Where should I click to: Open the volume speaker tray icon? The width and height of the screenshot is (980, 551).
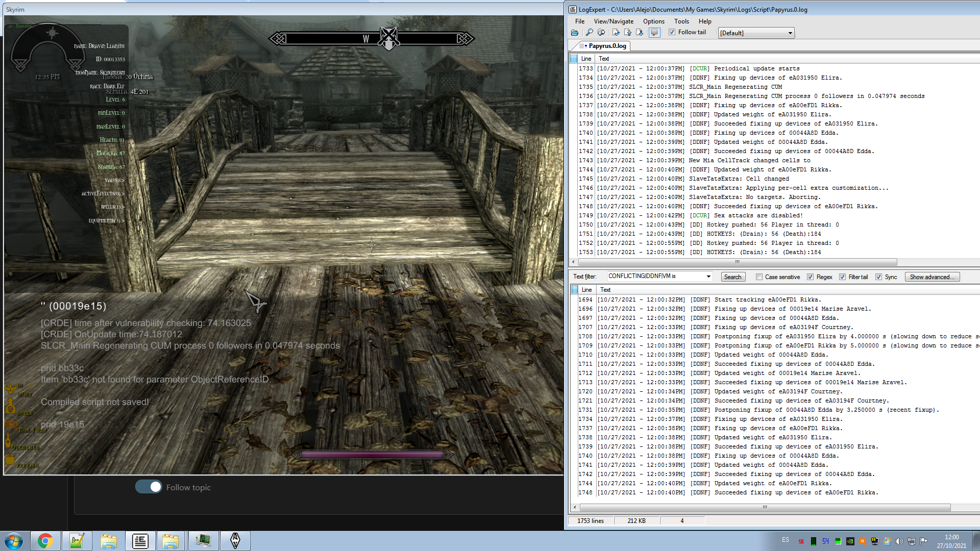coord(899,541)
